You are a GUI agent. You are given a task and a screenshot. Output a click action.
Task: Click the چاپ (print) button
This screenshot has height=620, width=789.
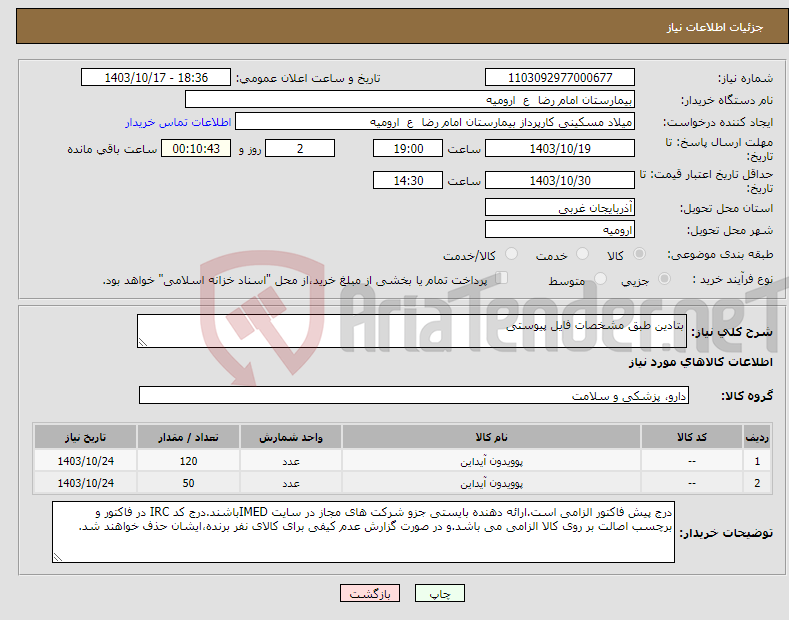439,593
